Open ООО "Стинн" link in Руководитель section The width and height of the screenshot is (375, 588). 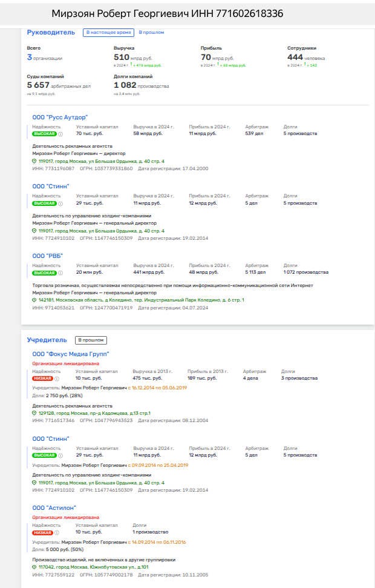point(51,186)
